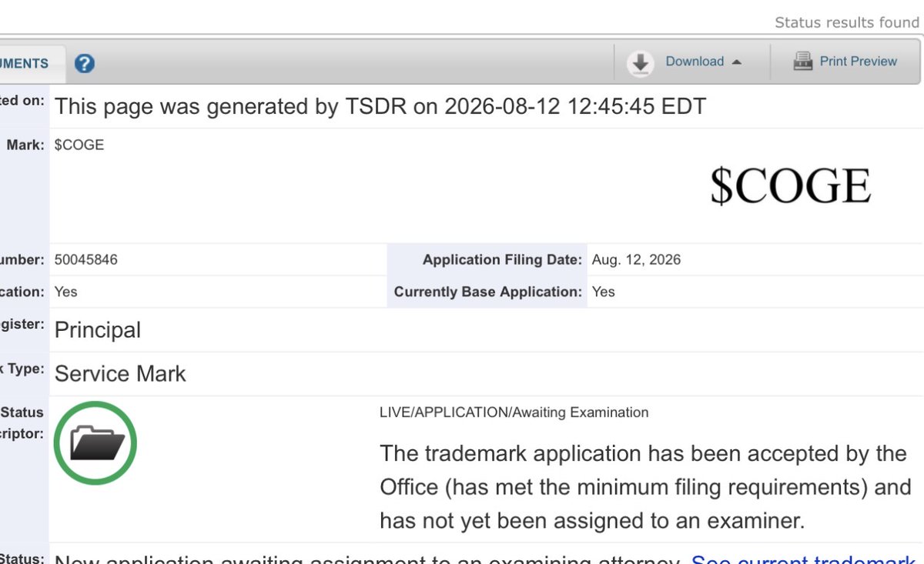Image resolution: width=924 pixels, height=564 pixels.
Task: Click the "Aug. 12, 2026" filing date value
Action: tap(636, 260)
